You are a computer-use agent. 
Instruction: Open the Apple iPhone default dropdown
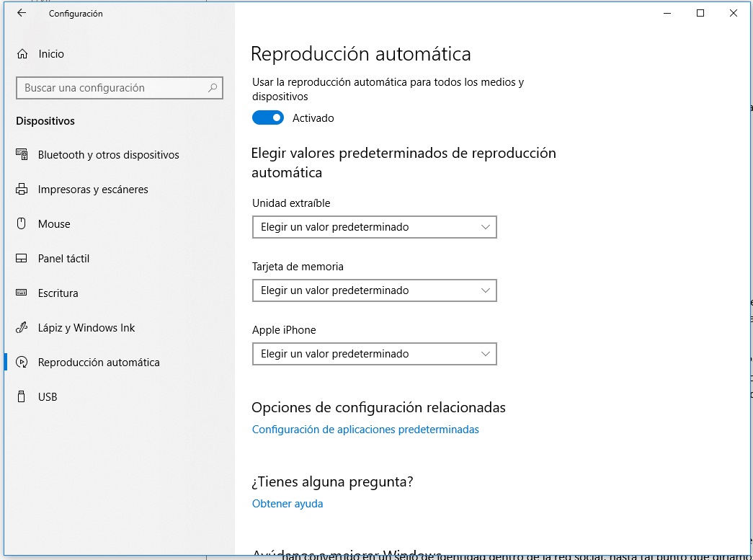374,354
